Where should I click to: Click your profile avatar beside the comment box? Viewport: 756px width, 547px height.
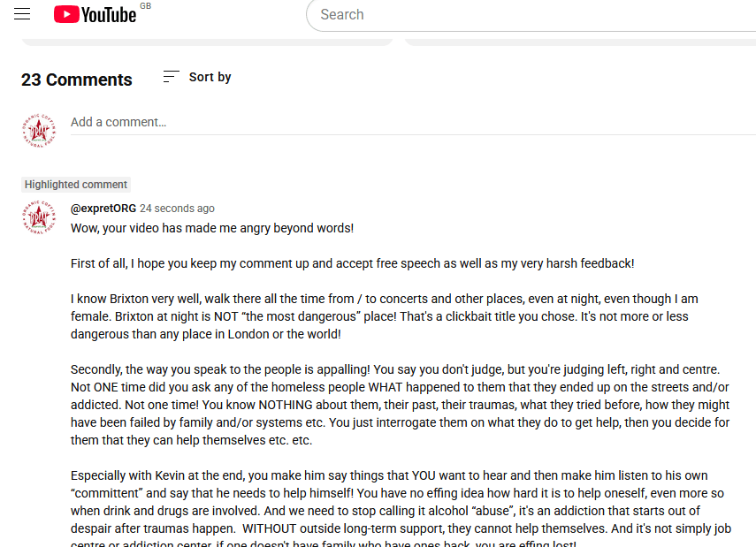[38, 130]
